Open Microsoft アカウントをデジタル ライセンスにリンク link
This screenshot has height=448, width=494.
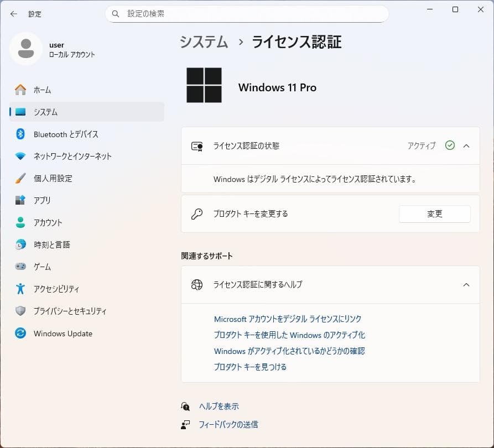288,319
